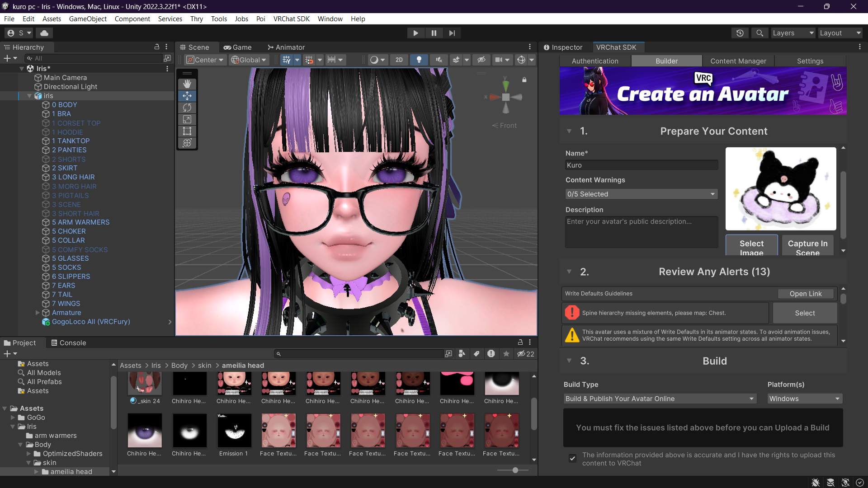
Task: Open the Undo History icon
Action: pos(740,33)
